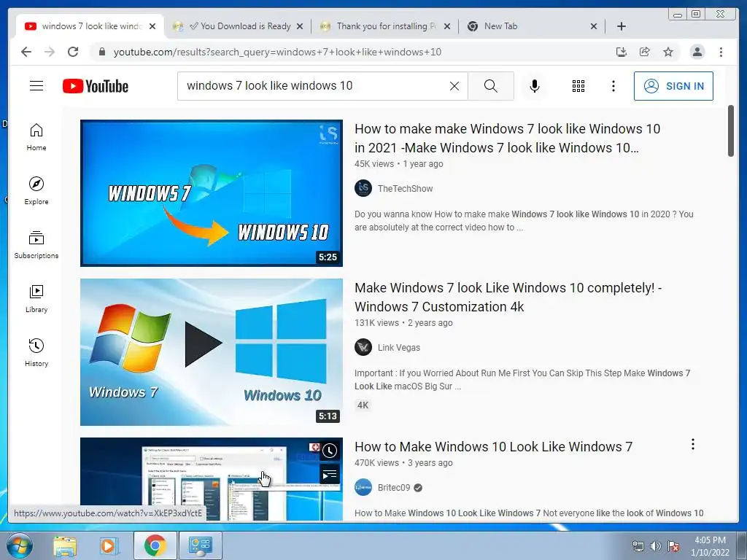This screenshot has width=747, height=560.
Task: Open the video thumbnail with 5:13 duration
Action: click(x=212, y=352)
